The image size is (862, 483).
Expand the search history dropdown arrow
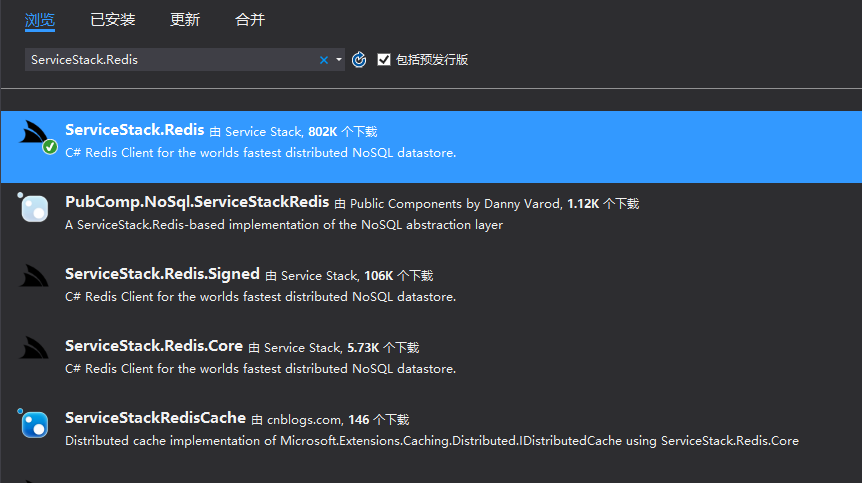(x=339, y=59)
